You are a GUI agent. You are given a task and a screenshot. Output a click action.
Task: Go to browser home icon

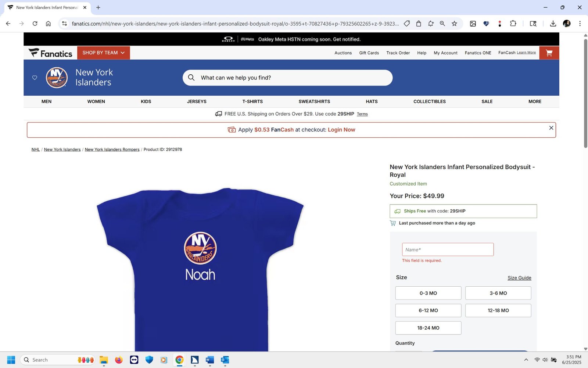pos(48,24)
